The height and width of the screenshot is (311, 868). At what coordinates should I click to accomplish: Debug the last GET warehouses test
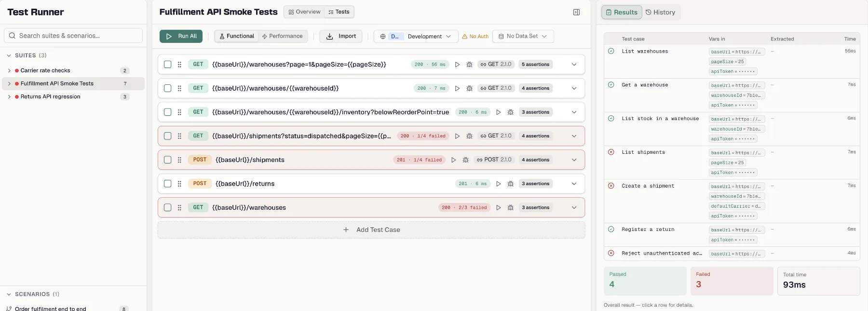(511, 208)
